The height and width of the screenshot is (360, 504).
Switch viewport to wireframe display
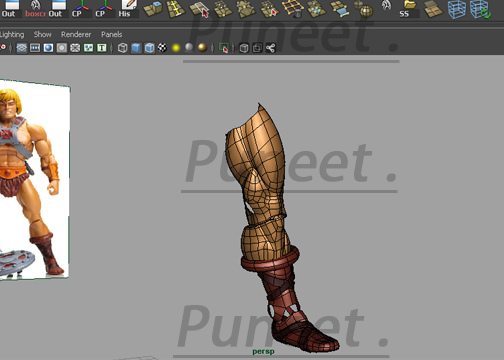pyautogui.click(x=122, y=48)
